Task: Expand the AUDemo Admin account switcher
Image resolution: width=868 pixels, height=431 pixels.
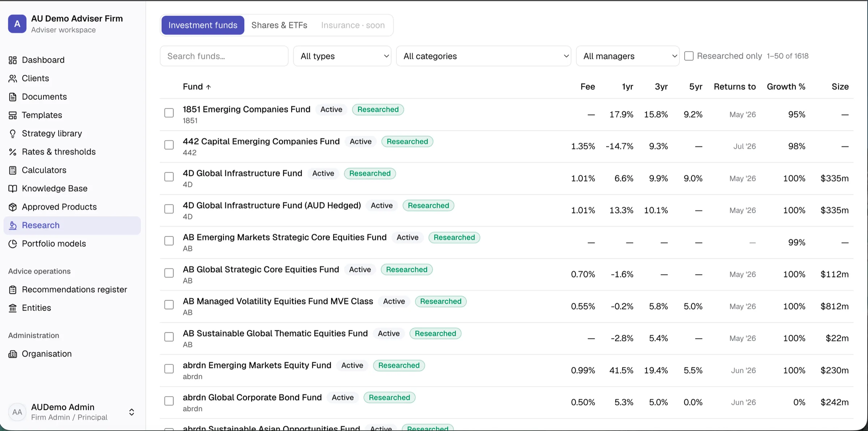Action: [x=132, y=412]
